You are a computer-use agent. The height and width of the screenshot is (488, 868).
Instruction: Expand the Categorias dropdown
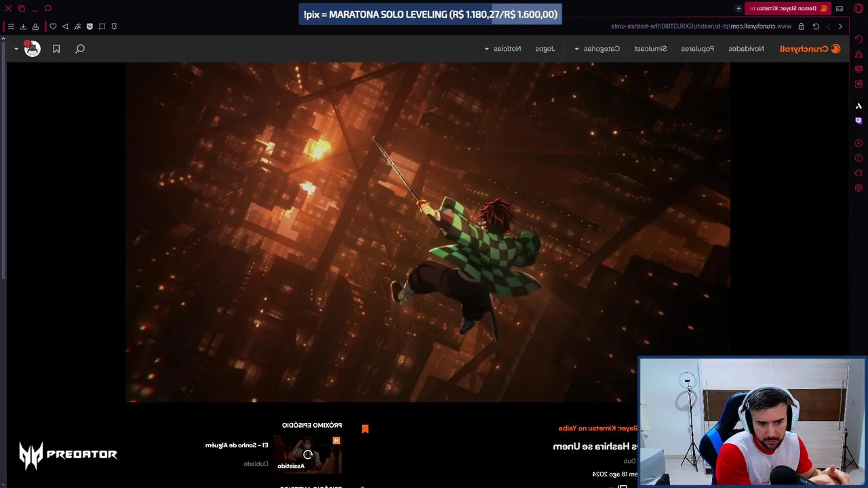click(x=597, y=49)
